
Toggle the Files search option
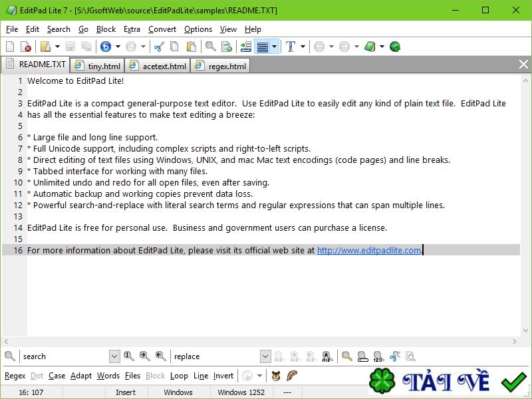click(x=132, y=376)
